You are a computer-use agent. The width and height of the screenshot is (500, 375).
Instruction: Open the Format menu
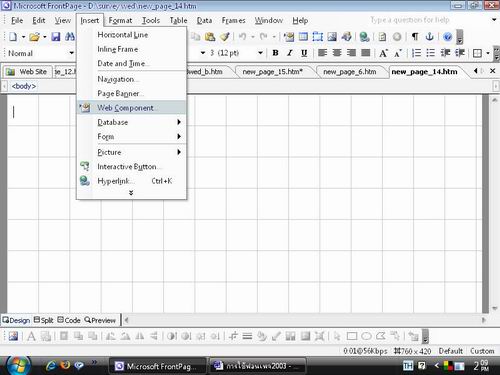tap(120, 21)
